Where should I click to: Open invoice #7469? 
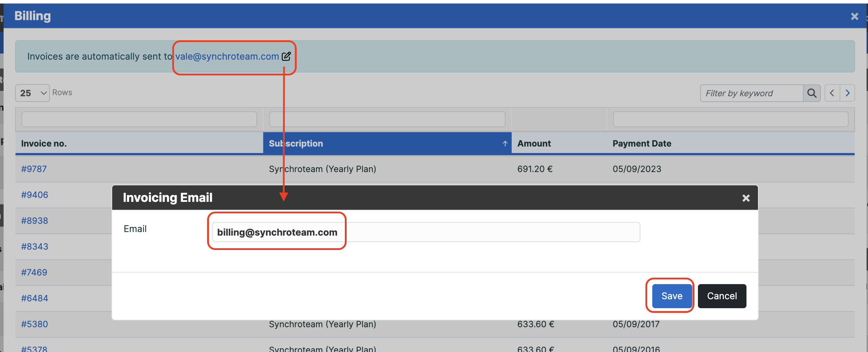[34, 272]
